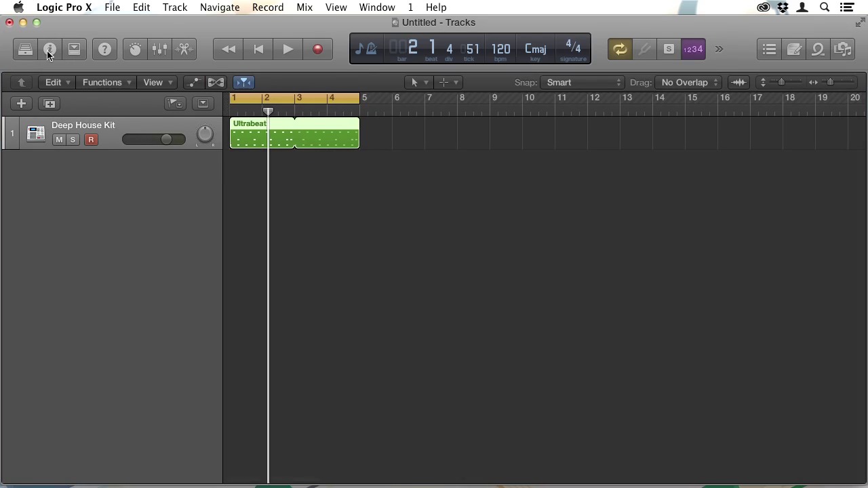This screenshot has height=488, width=868.
Task: Open the Tracks area Edit menu
Action: pyautogui.click(x=57, y=83)
